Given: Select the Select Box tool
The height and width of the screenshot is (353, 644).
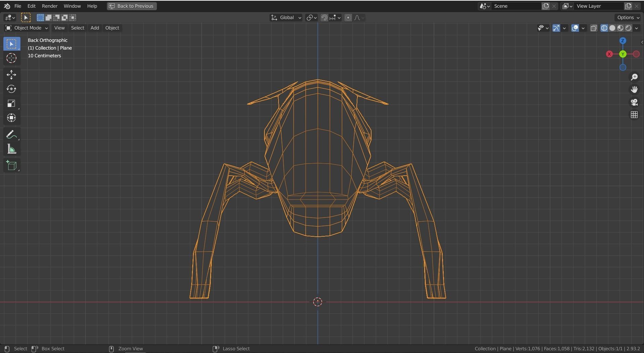Looking at the screenshot, I should pos(12,44).
